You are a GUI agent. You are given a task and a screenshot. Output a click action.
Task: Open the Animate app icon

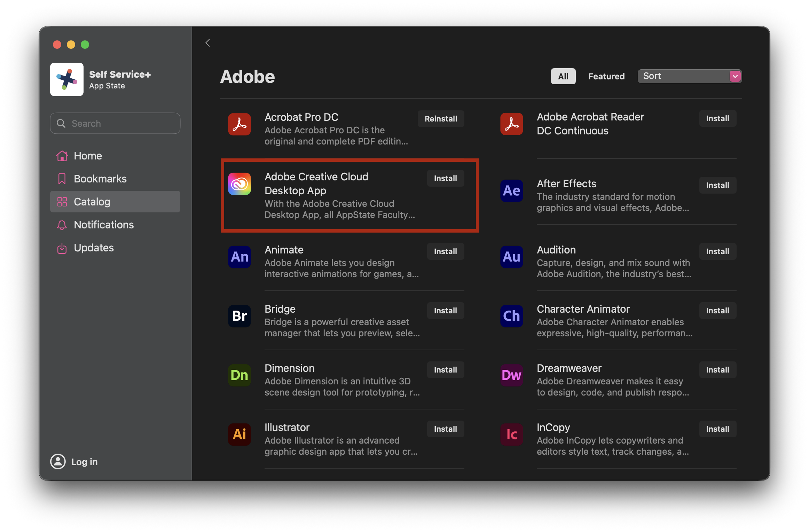coord(239,257)
